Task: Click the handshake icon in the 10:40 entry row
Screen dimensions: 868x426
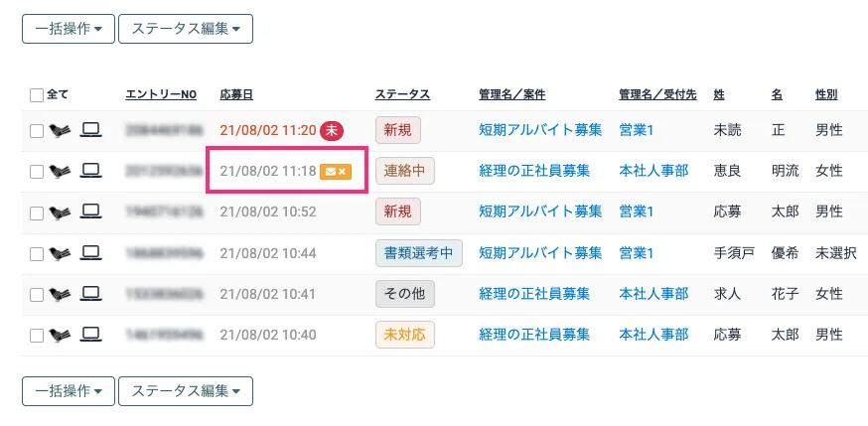Action: tap(60, 336)
